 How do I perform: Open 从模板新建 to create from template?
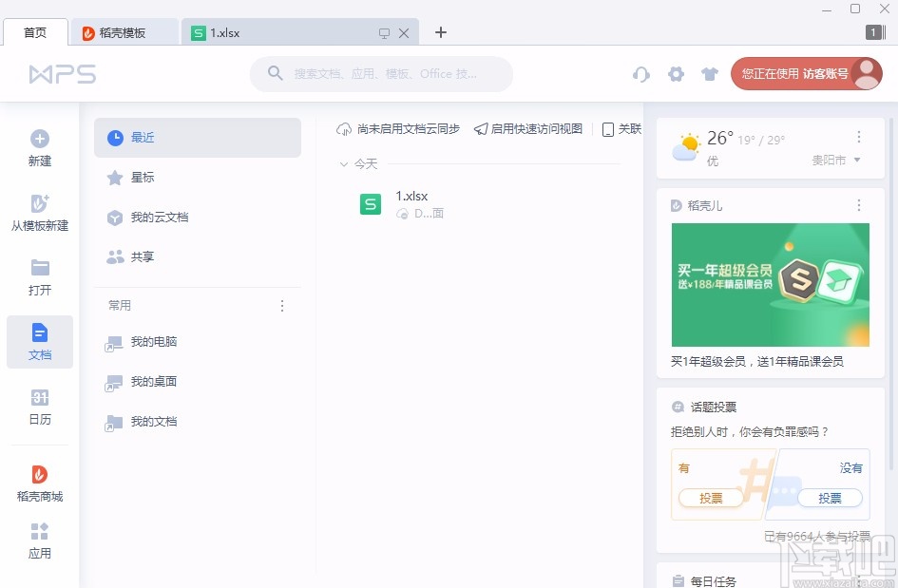pos(39,213)
